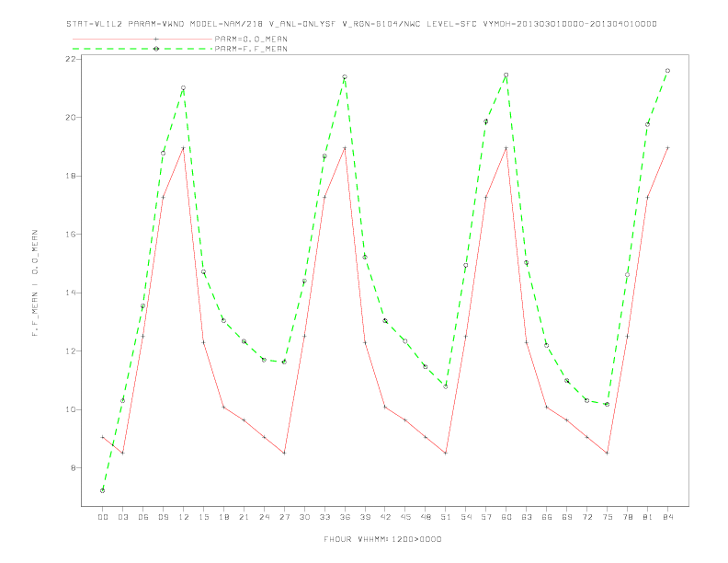Click the PARM=O.O_MEAN legend label
Screen dimensions: 728x563
251,39
